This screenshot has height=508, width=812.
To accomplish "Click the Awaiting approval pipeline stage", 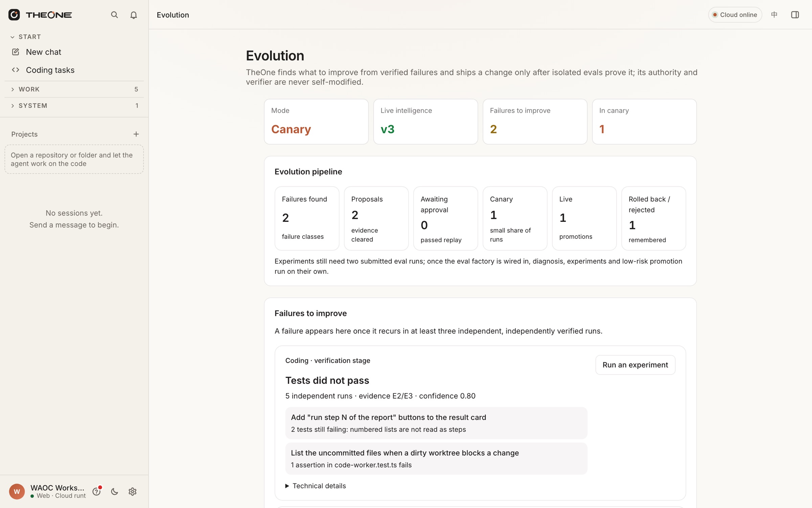I will [446, 218].
